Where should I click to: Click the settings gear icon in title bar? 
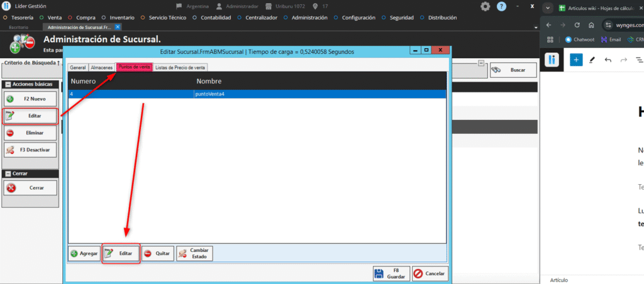tap(486, 6)
